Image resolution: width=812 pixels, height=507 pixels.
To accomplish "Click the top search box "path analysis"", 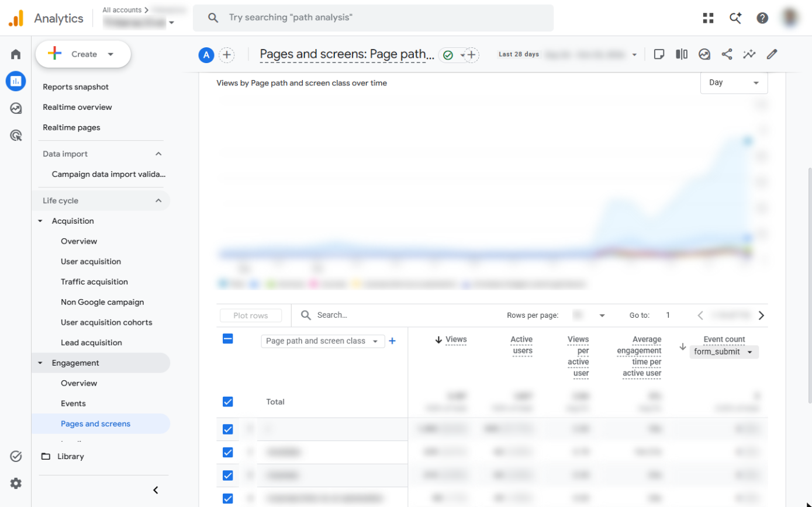I will click(373, 18).
